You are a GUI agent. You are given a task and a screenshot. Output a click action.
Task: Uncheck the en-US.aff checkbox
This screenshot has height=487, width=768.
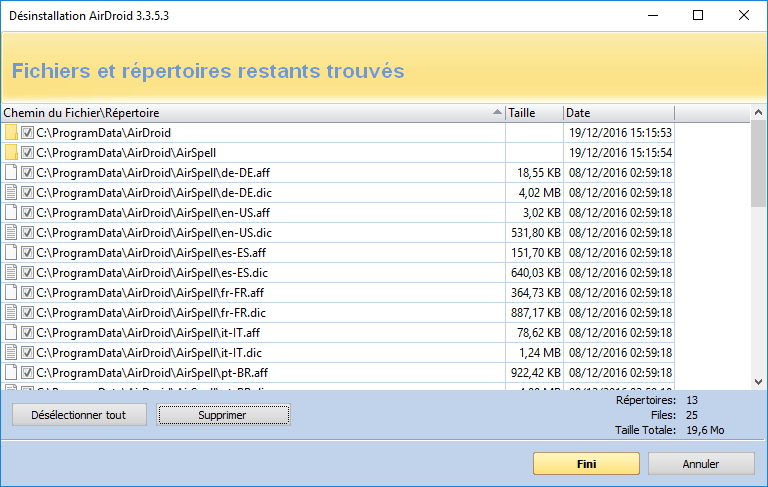(27, 213)
